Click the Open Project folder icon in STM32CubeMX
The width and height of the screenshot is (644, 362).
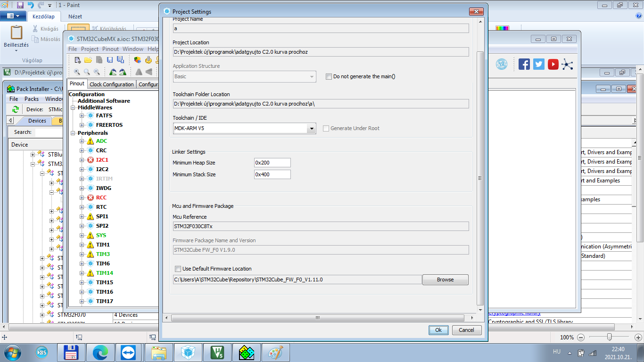pyautogui.click(x=88, y=60)
